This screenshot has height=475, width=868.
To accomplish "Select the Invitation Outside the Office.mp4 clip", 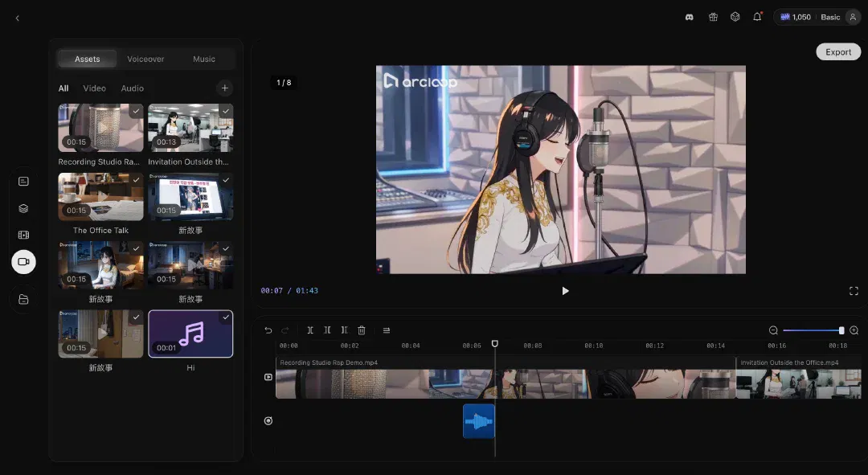I will pos(799,378).
